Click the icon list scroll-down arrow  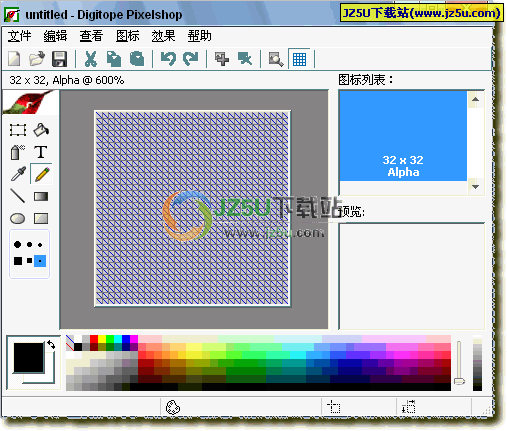pos(475,187)
